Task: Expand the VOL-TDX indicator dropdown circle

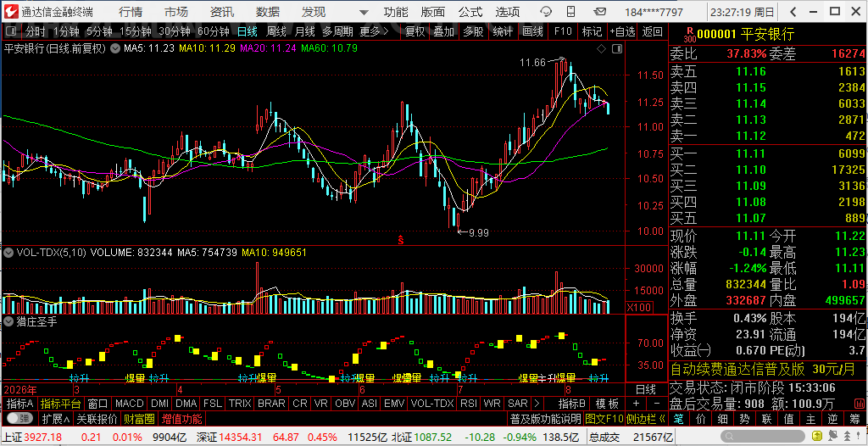Action: tap(8, 253)
